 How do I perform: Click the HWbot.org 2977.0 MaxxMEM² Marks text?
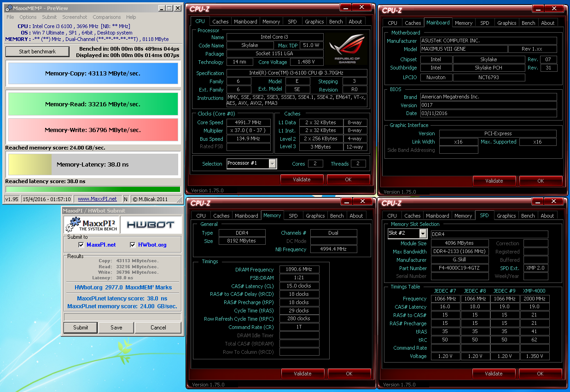point(123,288)
